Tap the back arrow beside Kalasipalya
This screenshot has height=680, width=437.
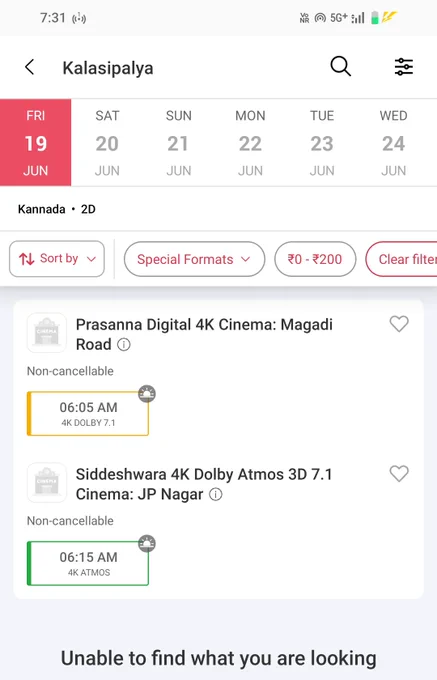tap(29, 67)
